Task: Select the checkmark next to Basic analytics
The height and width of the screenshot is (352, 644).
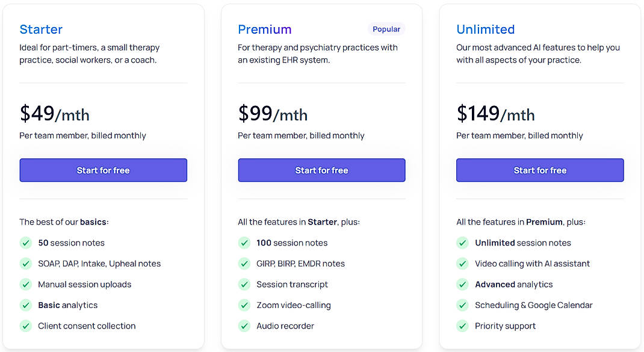Action: click(x=26, y=305)
